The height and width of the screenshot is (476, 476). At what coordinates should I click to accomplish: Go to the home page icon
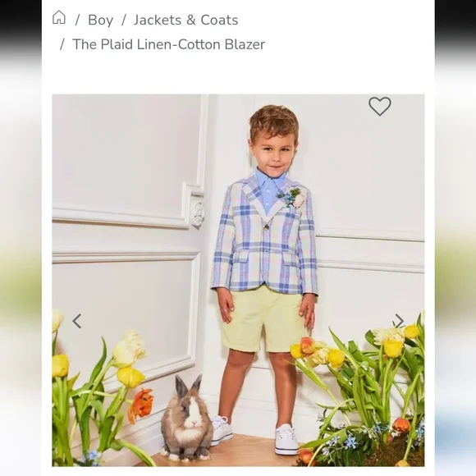pos(59,17)
